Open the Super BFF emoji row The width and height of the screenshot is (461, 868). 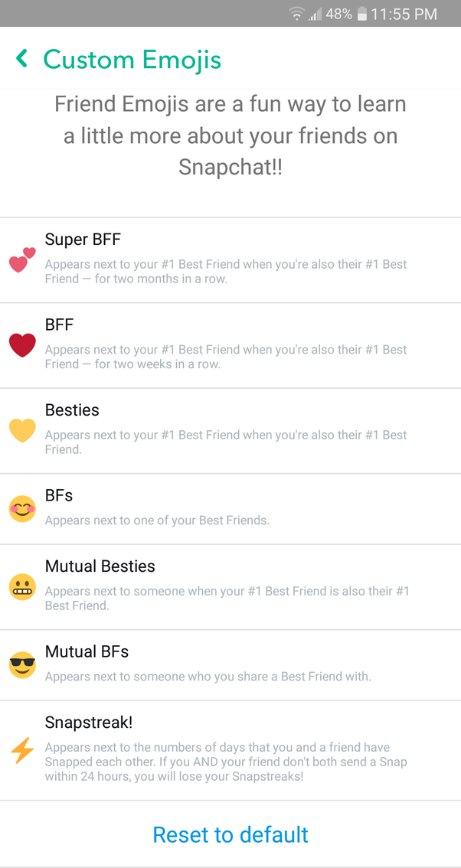pos(230,260)
